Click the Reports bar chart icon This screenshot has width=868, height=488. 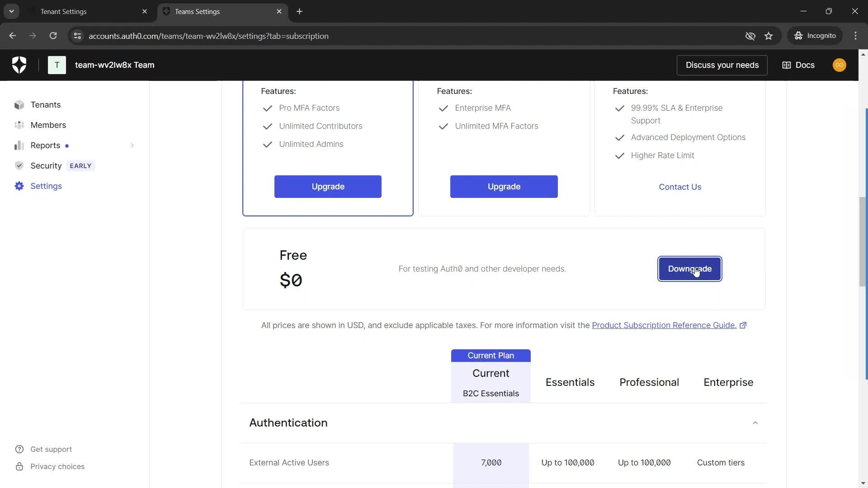pos(19,145)
